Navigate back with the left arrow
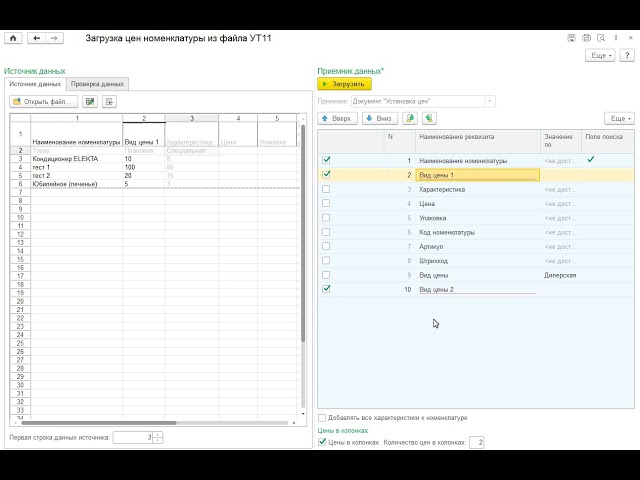The width and height of the screenshot is (640, 480). pos(36,38)
